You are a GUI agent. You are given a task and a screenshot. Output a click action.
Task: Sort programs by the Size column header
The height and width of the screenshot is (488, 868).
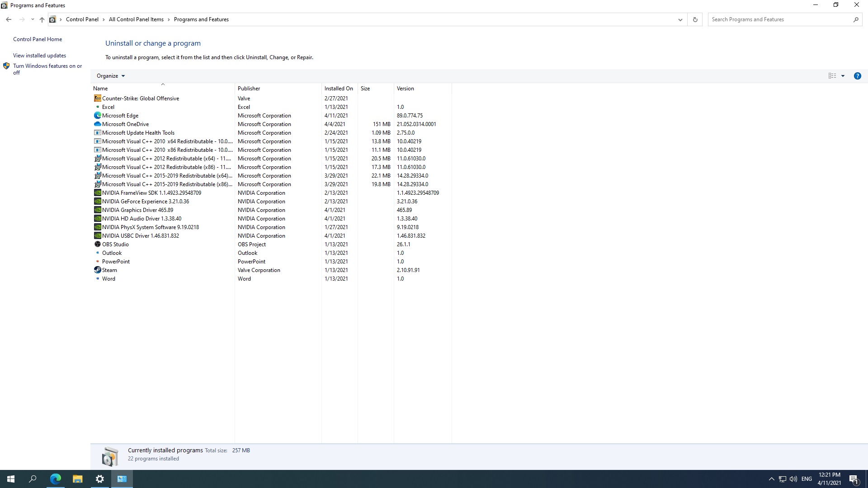(x=376, y=88)
